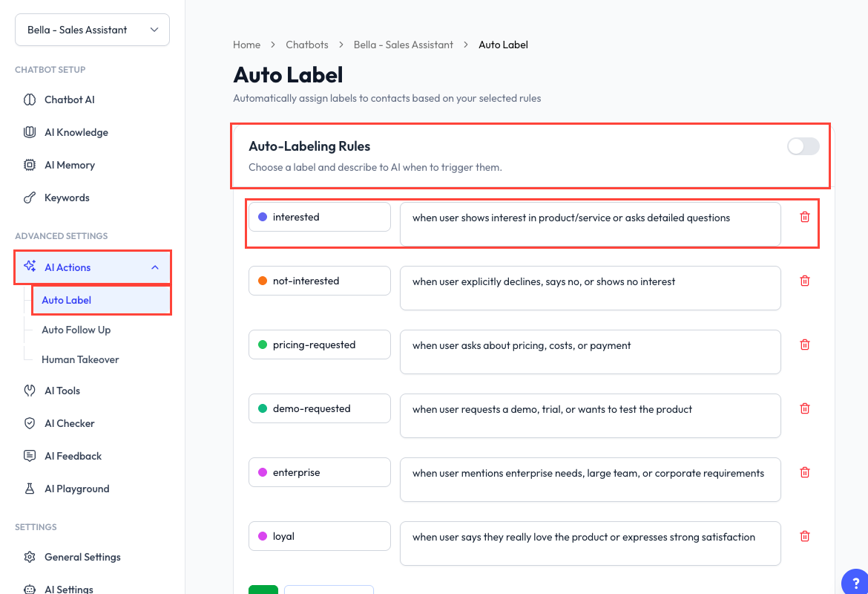Navigate to the Home breadcrumb

247,45
